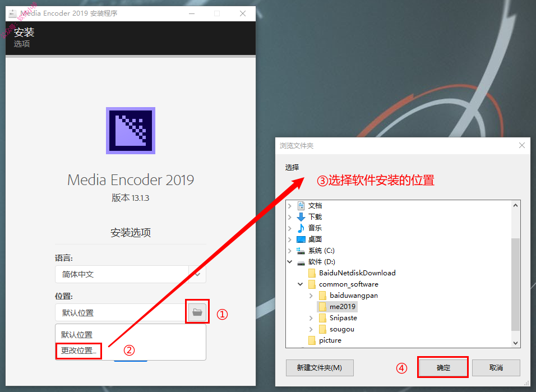
Task: Collapse the common_software folder node
Action: click(x=300, y=284)
